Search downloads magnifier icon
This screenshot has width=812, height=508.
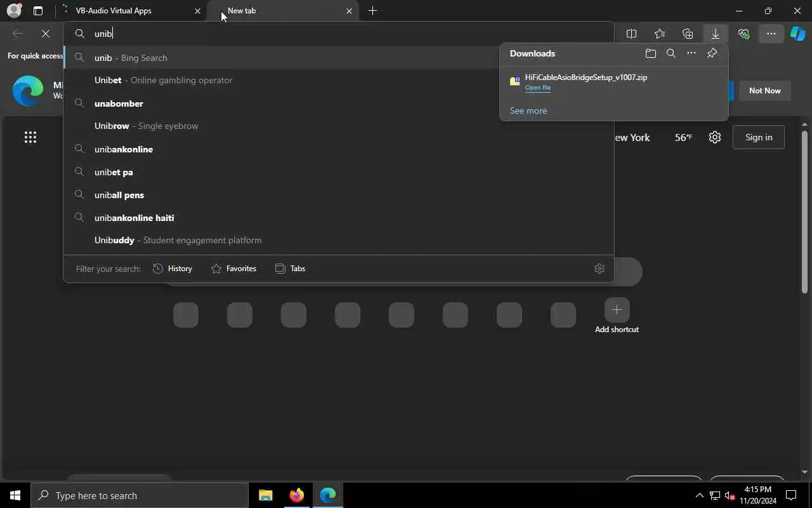point(671,53)
